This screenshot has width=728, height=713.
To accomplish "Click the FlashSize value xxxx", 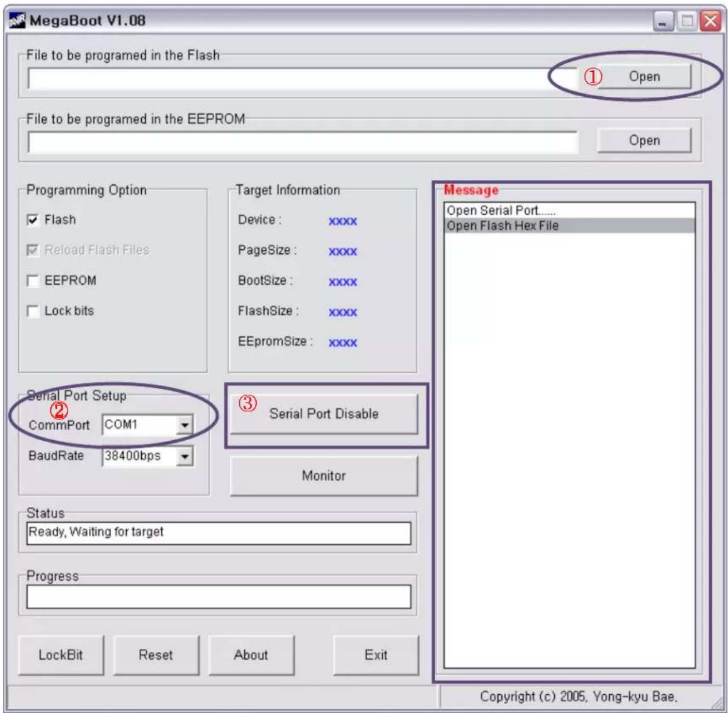I will point(343,312).
